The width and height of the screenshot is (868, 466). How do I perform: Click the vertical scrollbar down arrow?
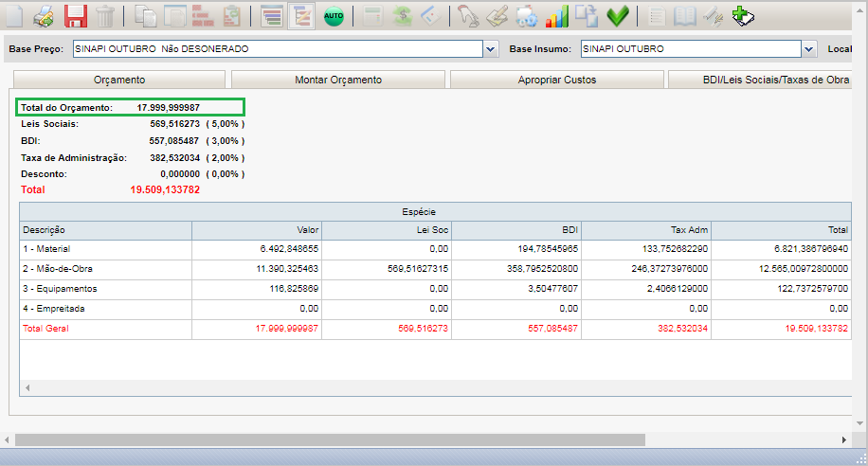pos(859,423)
